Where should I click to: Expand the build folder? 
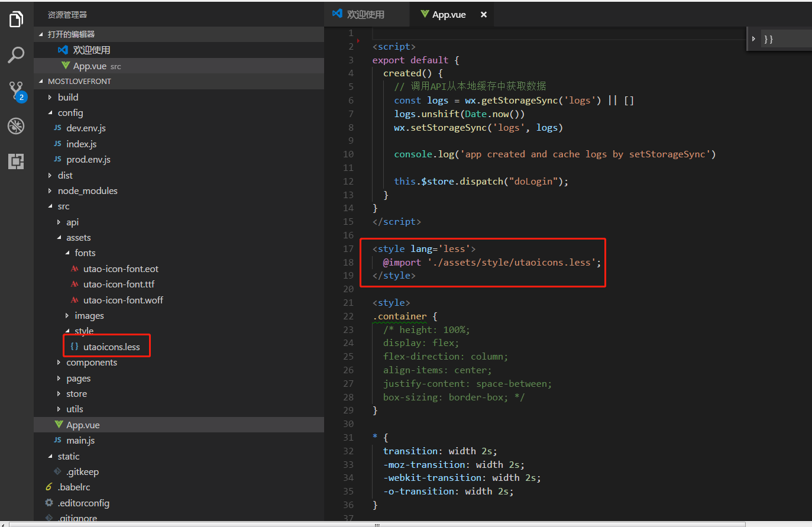tap(50, 97)
